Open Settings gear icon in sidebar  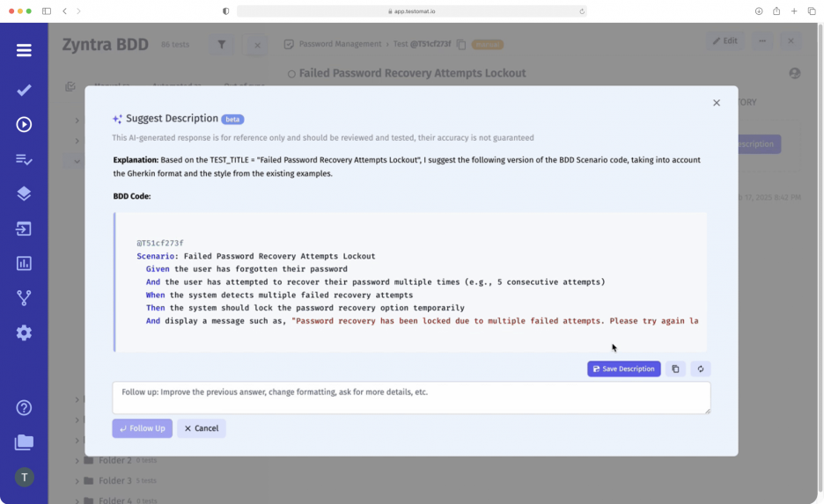click(24, 332)
